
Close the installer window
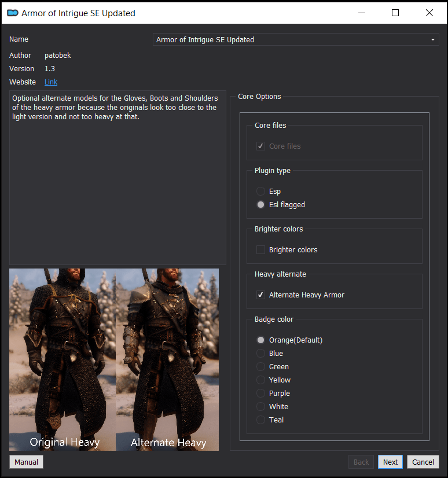click(429, 13)
